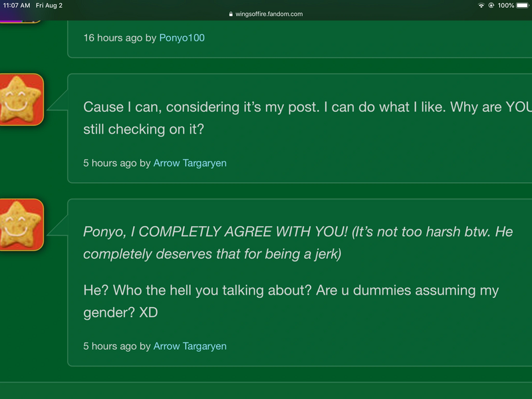Open Arrow Targaryen link under "Cause I can" comment
The height and width of the screenshot is (399, 532).
tap(190, 163)
